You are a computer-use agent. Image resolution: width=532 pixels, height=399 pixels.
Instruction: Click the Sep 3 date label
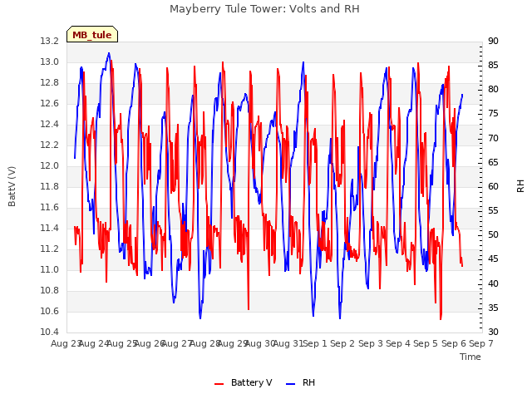[371, 343]
